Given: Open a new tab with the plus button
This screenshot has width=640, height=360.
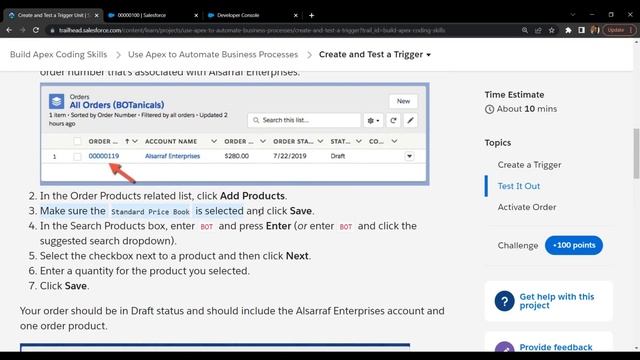Looking at the screenshot, I should [x=311, y=15].
